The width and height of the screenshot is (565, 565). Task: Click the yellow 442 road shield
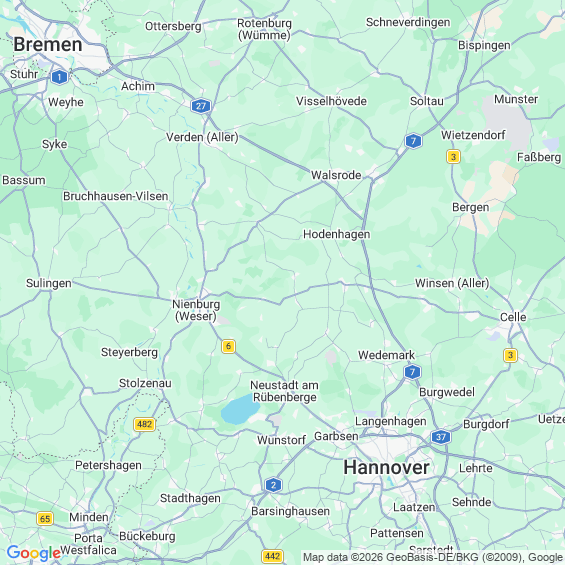[272, 556]
